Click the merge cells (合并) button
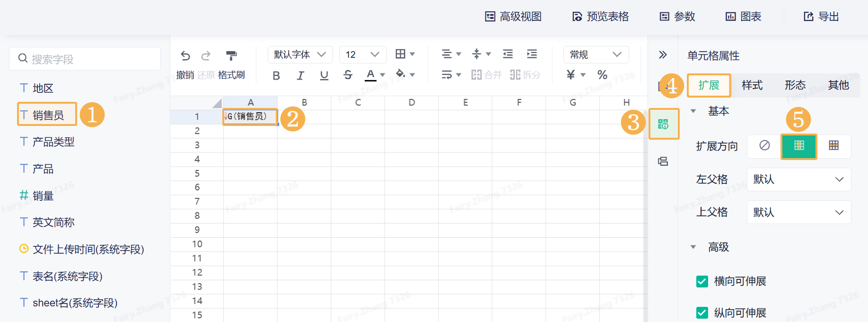Viewport: 868px width, 322px height. pyautogui.click(x=486, y=75)
